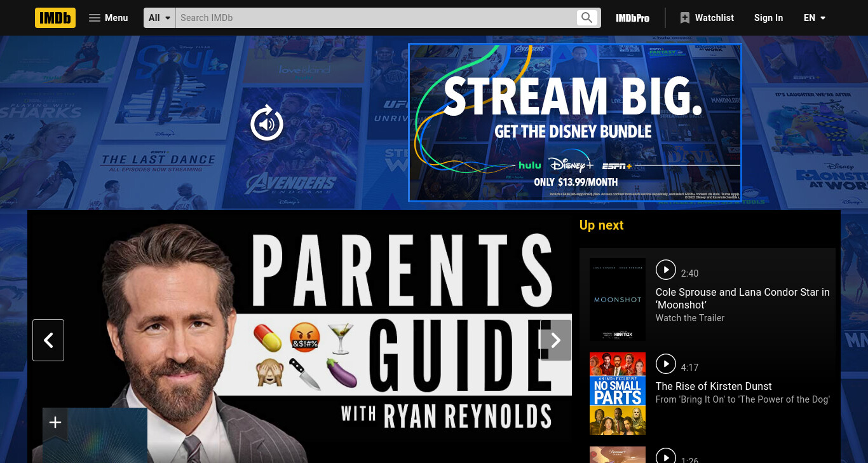Click the Up next heading
Image resolution: width=868 pixels, height=463 pixels.
click(x=601, y=225)
